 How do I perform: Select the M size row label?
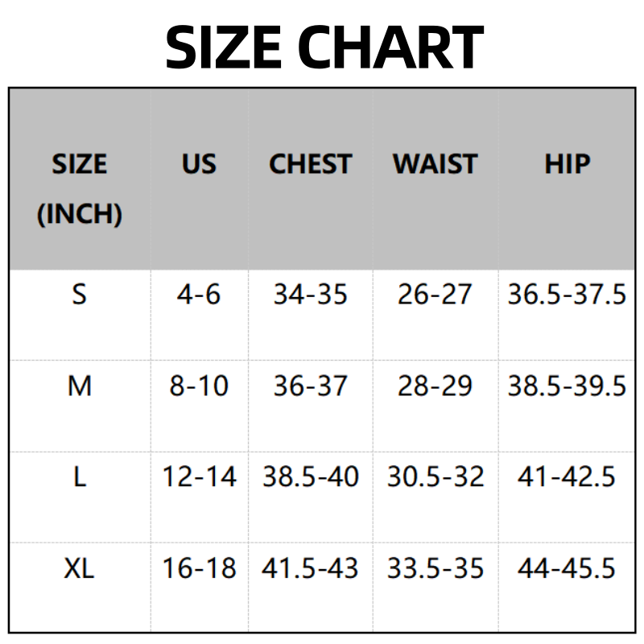79,386
